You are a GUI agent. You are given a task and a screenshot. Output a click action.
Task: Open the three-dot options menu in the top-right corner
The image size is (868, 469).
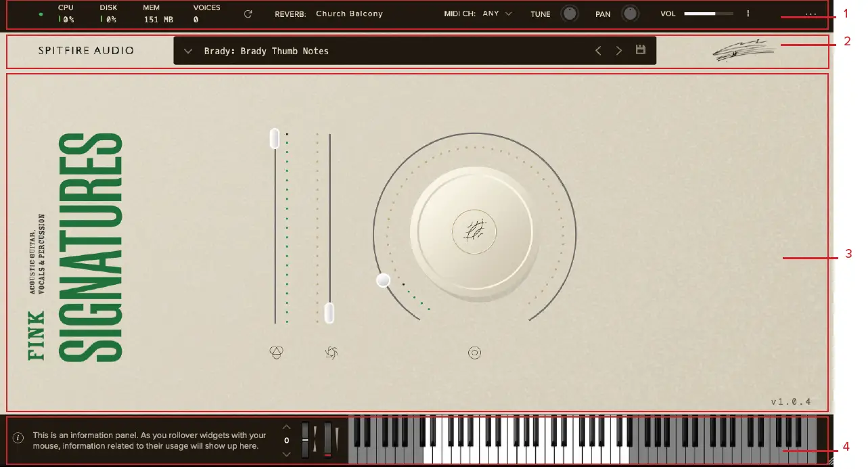811,14
